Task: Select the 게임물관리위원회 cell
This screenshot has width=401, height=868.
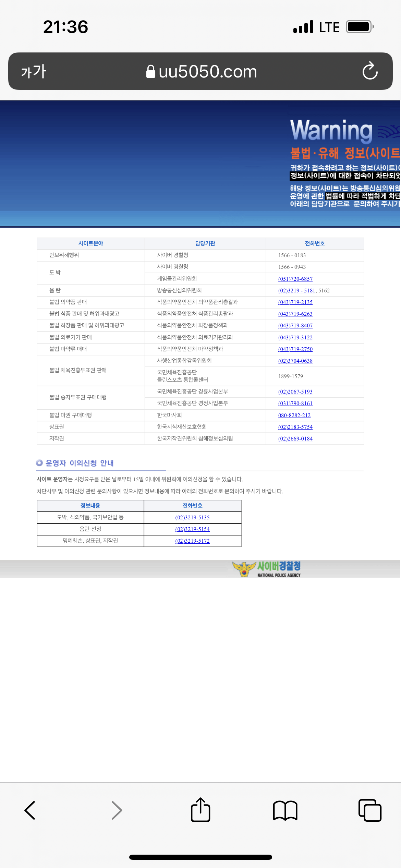Action: tap(205, 279)
